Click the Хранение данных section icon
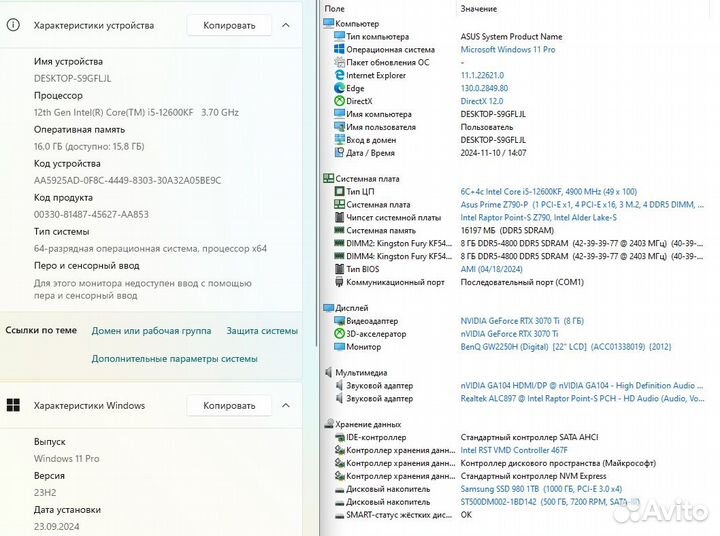 click(x=328, y=424)
